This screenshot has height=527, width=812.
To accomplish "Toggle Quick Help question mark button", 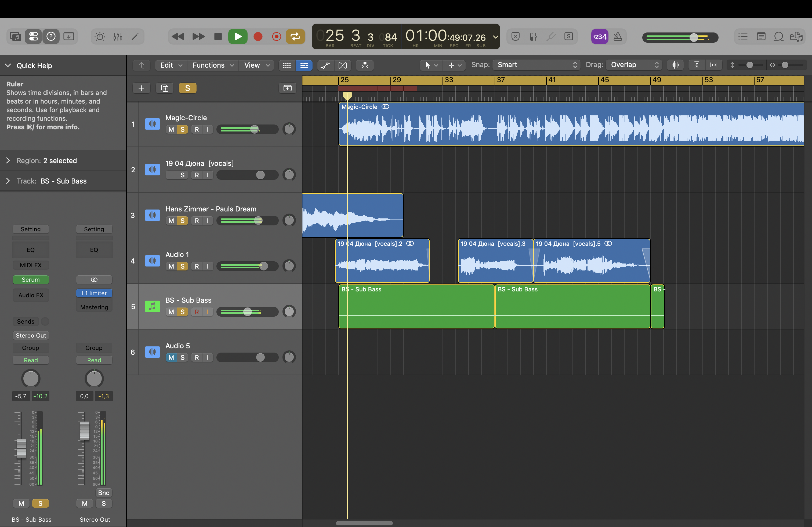I will [x=51, y=36].
